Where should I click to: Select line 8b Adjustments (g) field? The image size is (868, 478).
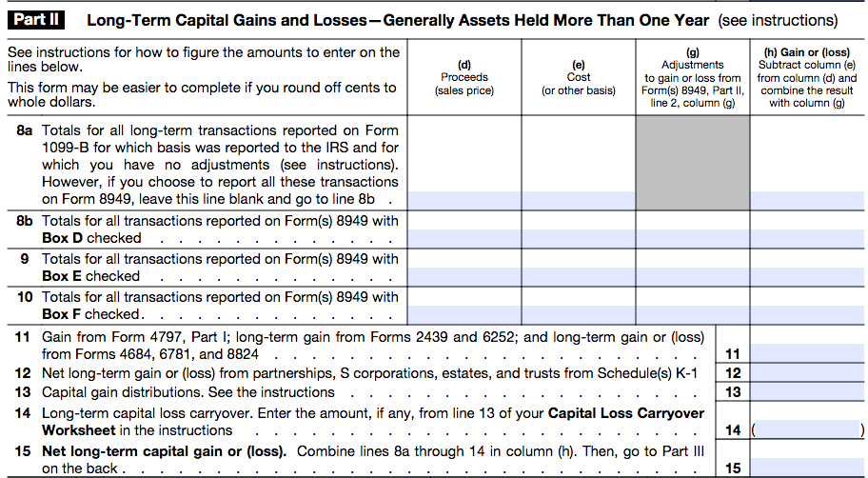pos(692,238)
